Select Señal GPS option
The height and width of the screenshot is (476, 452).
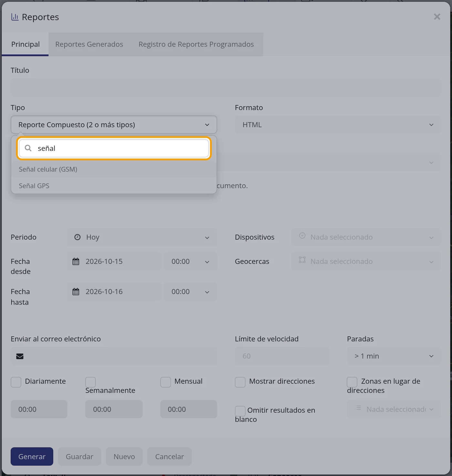click(114, 186)
